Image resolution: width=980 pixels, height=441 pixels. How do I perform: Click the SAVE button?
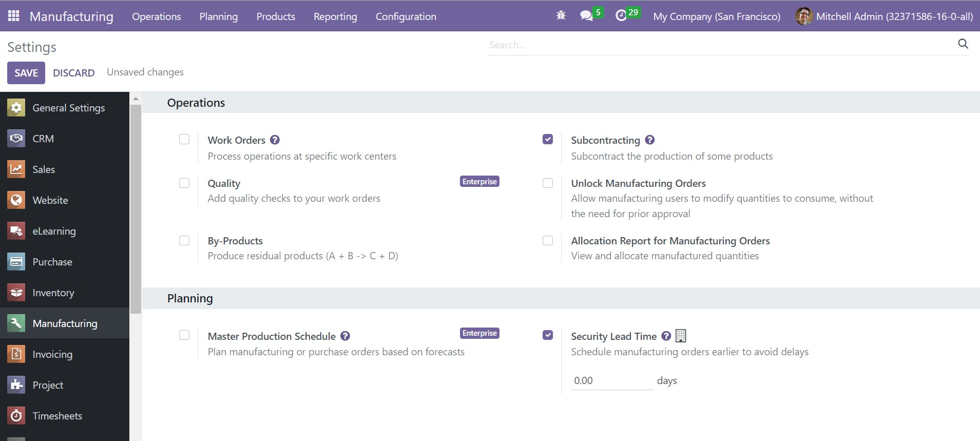(x=26, y=73)
